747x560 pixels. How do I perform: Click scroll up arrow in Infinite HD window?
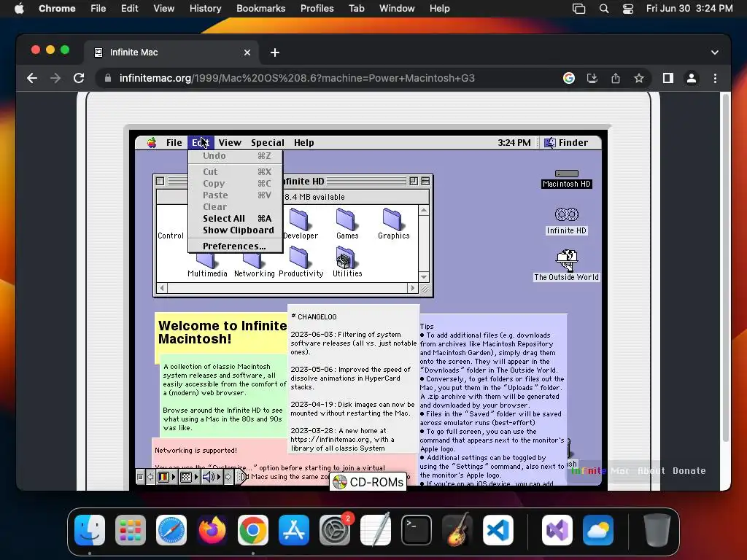[424, 210]
